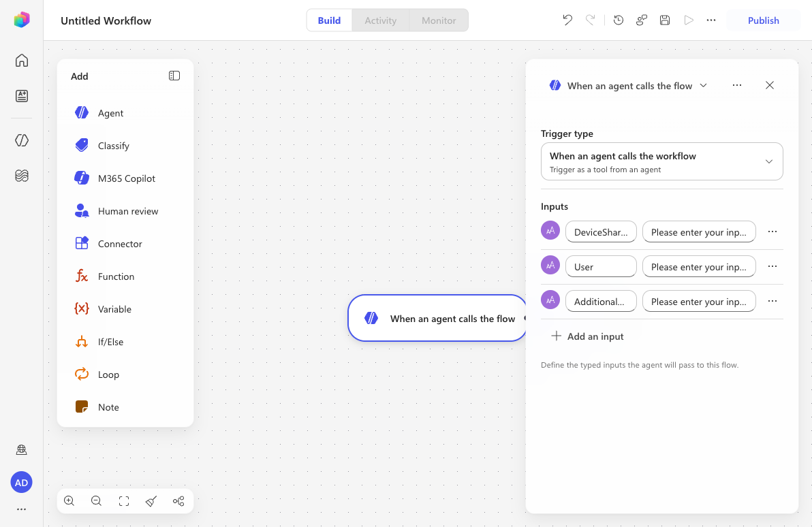Switch to the Activity tab
Viewport: 812px width, 527px height.
click(x=380, y=20)
